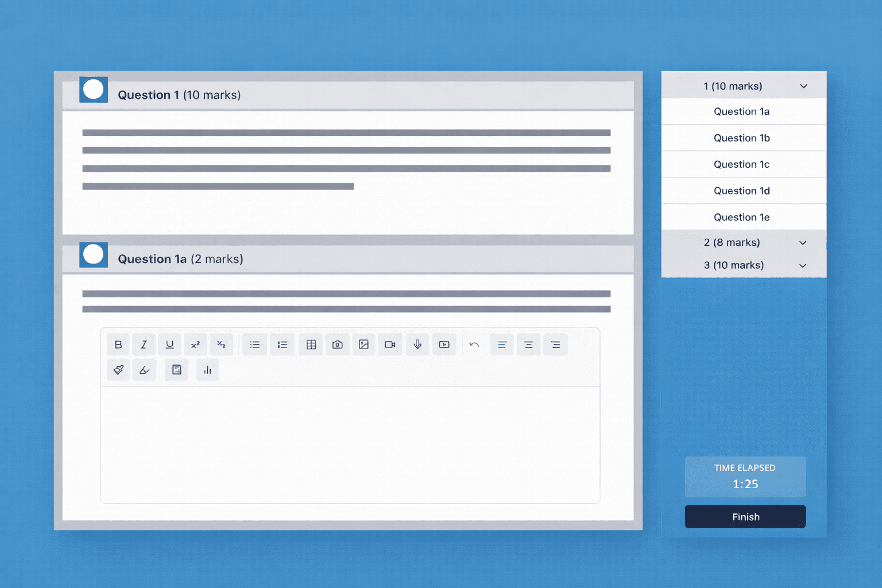Toggle bold formatting
The image size is (882, 588).
point(118,344)
